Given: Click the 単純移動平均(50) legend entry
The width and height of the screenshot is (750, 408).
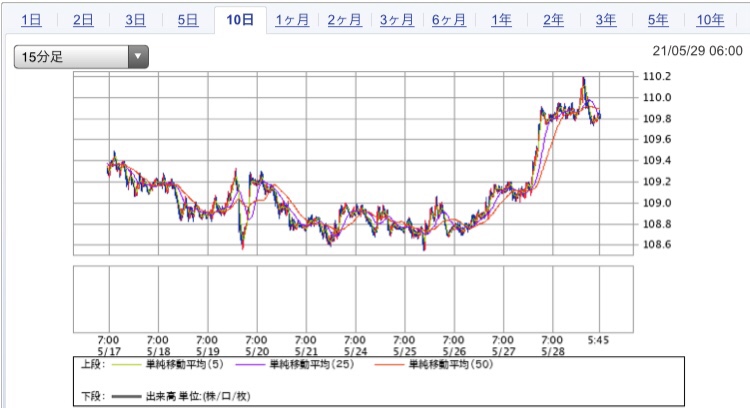Looking at the screenshot, I should (451, 364).
